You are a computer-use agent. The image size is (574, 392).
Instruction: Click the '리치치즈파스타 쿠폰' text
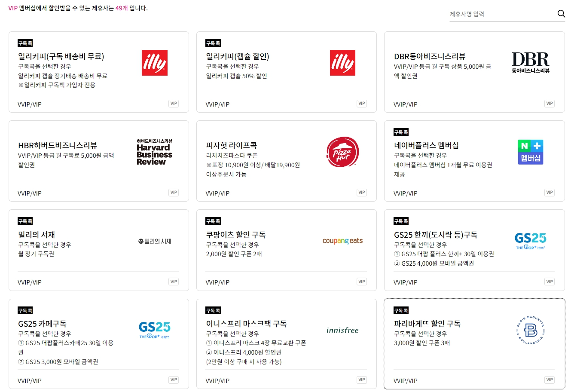click(232, 156)
